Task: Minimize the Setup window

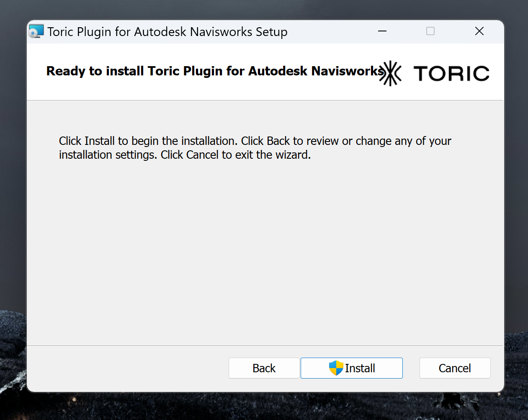Action: pyautogui.click(x=382, y=31)
